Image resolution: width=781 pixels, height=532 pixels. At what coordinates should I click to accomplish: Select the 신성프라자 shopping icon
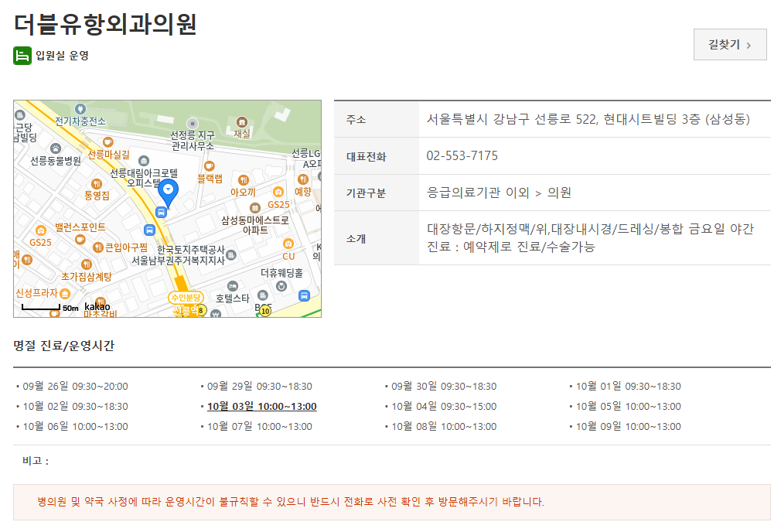[65, 293]
